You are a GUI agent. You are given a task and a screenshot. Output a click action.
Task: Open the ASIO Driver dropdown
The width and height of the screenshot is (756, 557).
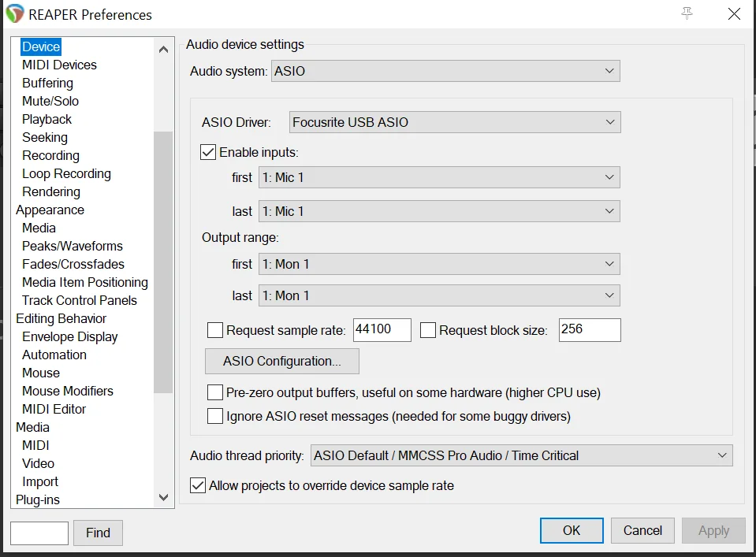click(x=454, y=122)
